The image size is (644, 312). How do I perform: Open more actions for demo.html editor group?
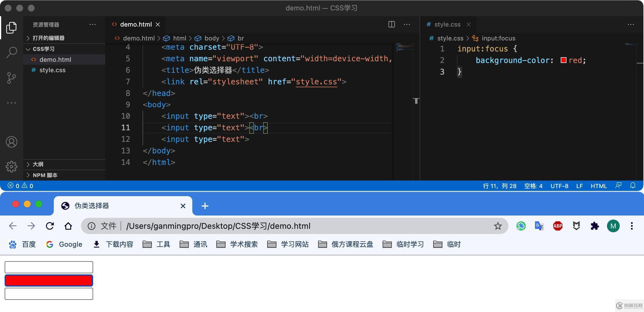(x=407, y=25)
